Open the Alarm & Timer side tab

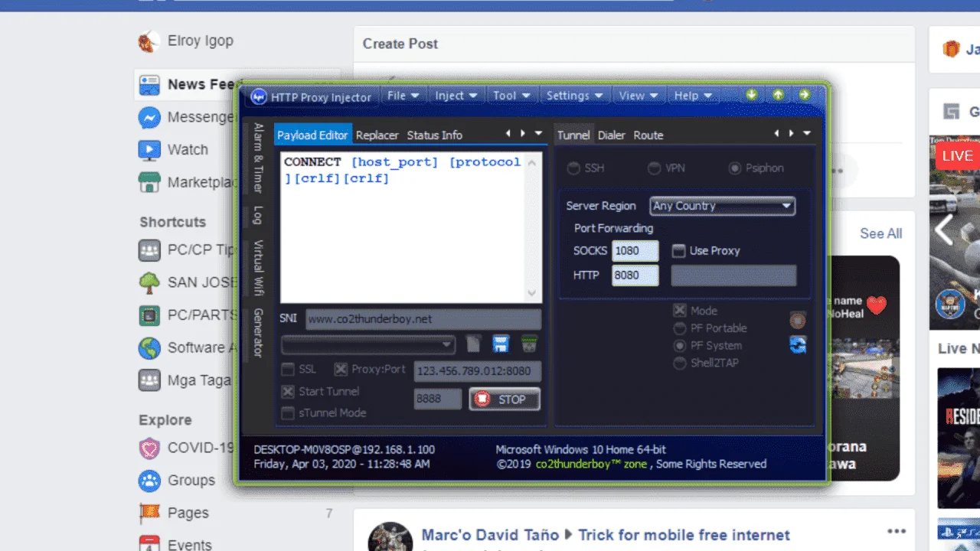click(258, 158)
